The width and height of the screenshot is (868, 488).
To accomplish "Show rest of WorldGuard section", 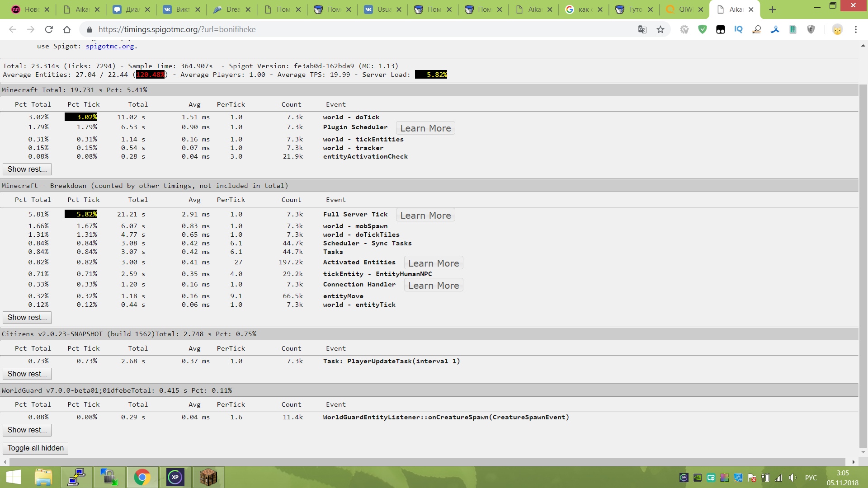I will (x=27, y=430).
